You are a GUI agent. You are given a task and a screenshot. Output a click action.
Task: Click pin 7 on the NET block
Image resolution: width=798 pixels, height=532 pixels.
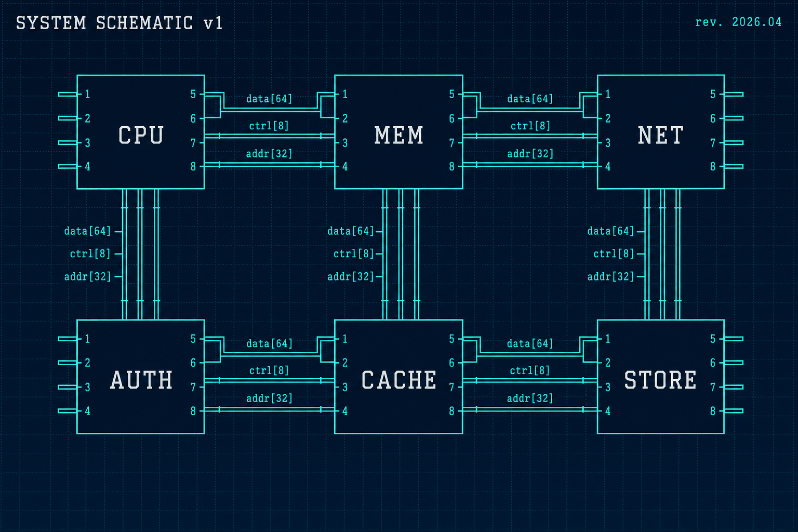[713, 143]
